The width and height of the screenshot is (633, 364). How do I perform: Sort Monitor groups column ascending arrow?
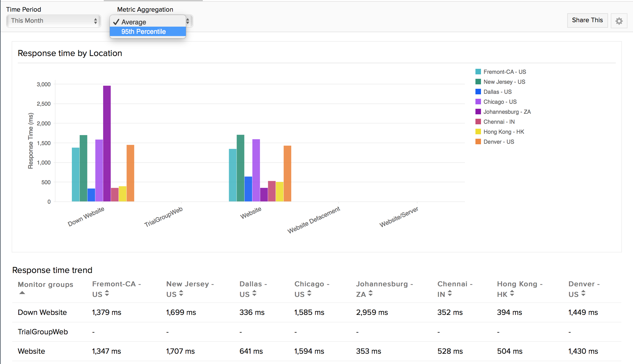coord(22,293)
